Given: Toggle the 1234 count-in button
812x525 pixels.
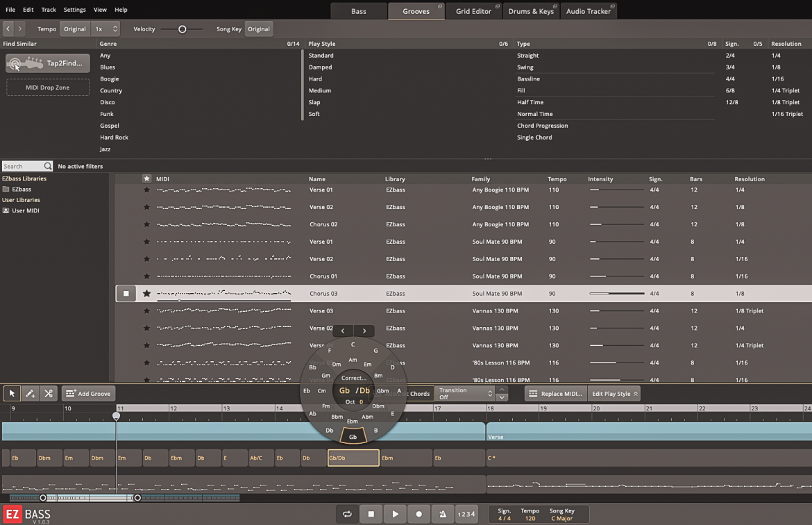Looking at the screenshot, I should [466, 514].
